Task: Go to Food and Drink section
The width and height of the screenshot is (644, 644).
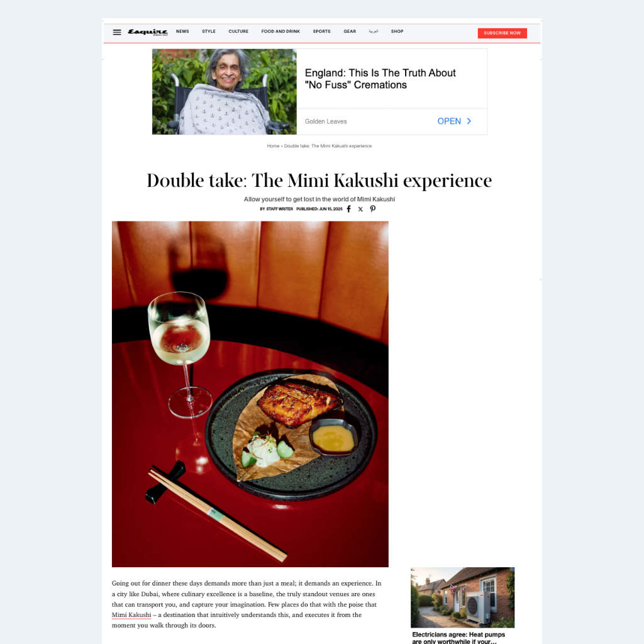Action: tap(280, 31)
